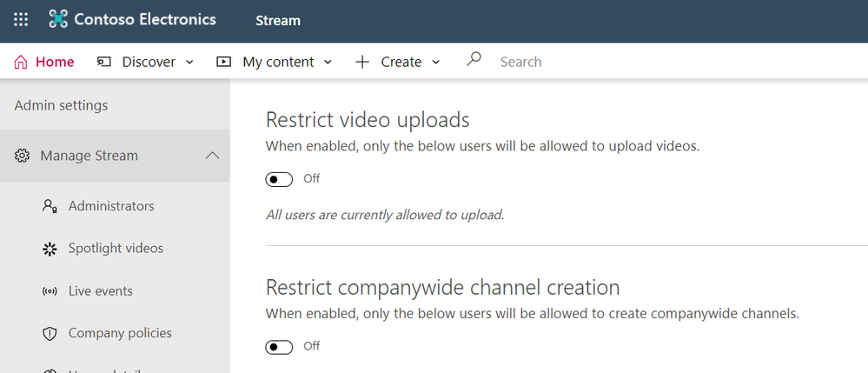868x373 pixels.
Task: Click the Administrators person icon
Action: point(50,206)
